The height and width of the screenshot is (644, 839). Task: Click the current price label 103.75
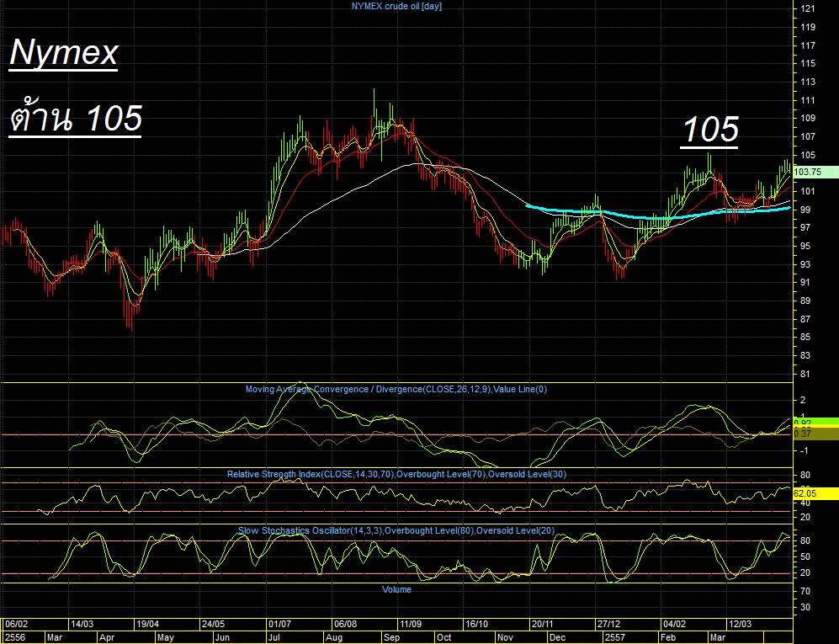point(815,172)
